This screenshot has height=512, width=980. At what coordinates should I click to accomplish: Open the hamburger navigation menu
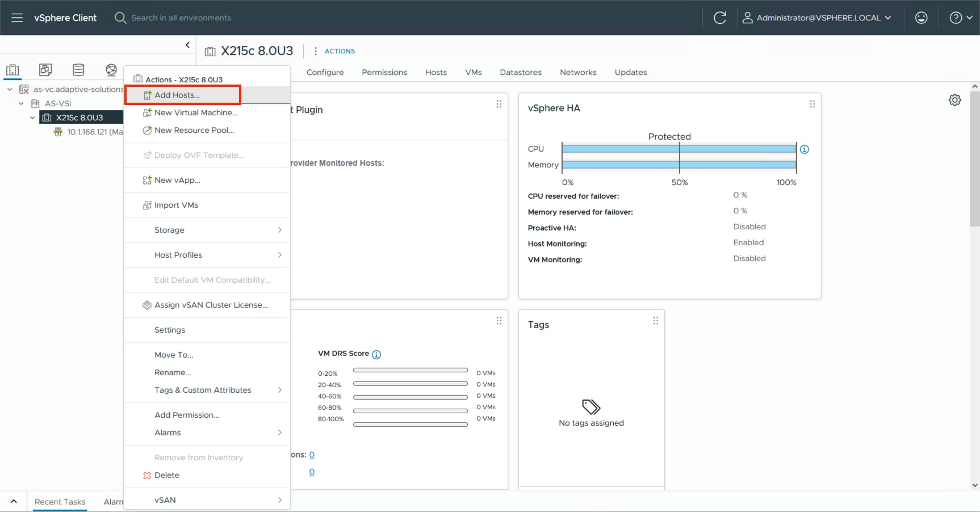tap(17, 18)
